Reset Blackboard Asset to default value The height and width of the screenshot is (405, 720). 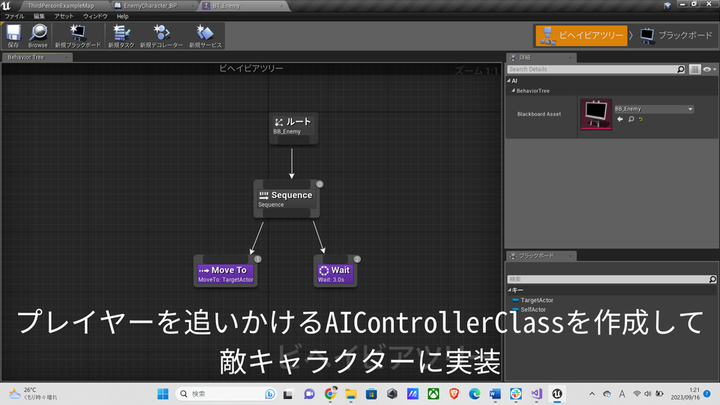click(x=640, y=119)
